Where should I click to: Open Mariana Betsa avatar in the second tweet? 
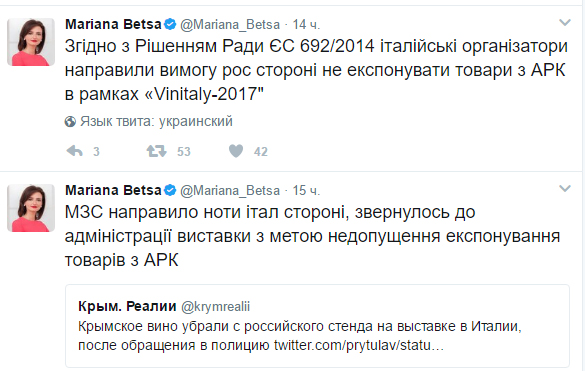pos(31,208)
